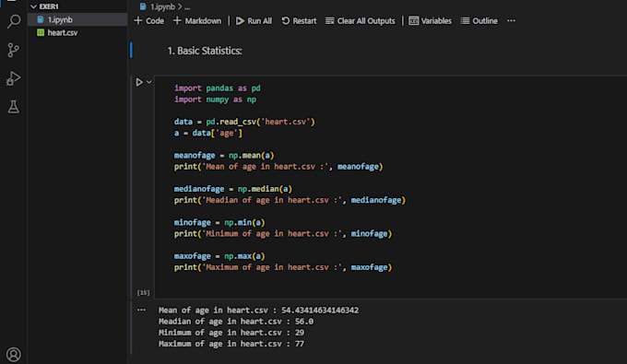This screenshot has width=627, height=364.
Task: Click the a = data['age'] line
Action: (x=208, y=133)
